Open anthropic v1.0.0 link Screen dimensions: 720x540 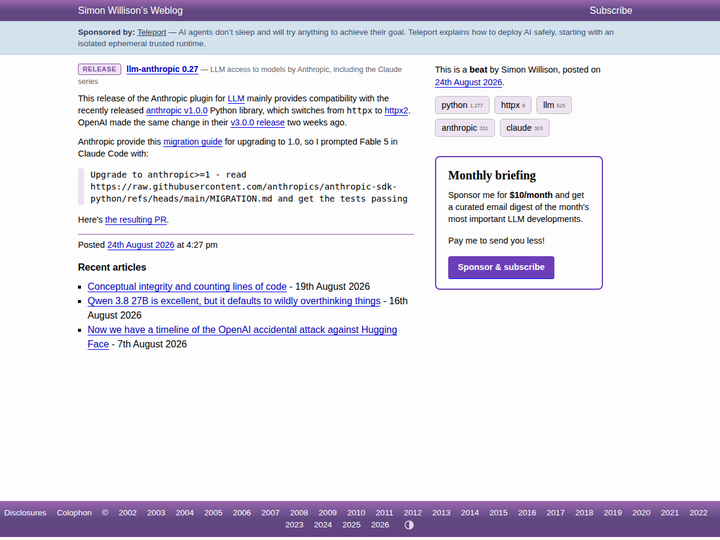(x=177, y=110)
